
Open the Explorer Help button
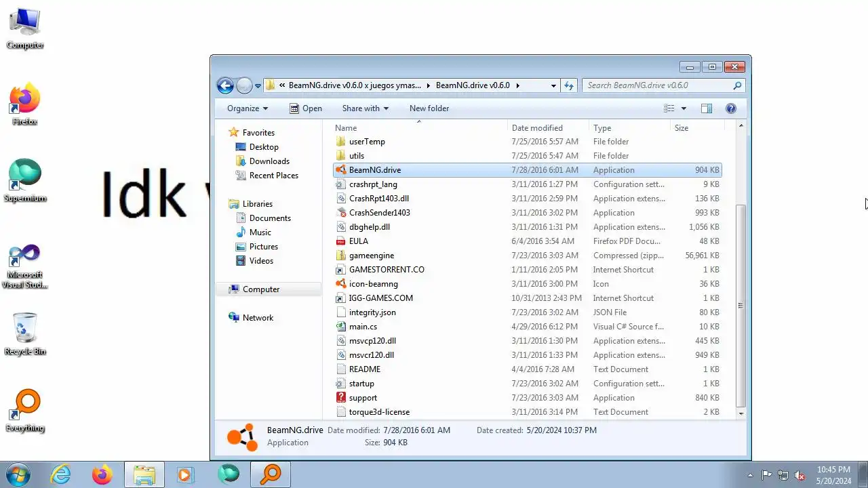click(730, 108)
